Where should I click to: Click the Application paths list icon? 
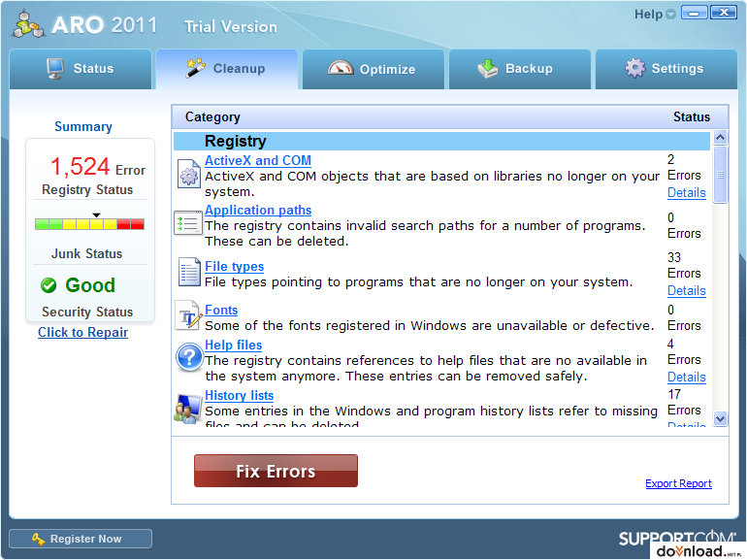187,223
